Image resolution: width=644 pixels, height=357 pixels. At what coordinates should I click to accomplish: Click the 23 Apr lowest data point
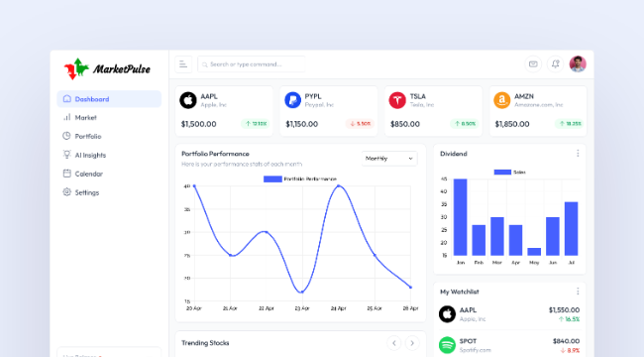point(302,292)
